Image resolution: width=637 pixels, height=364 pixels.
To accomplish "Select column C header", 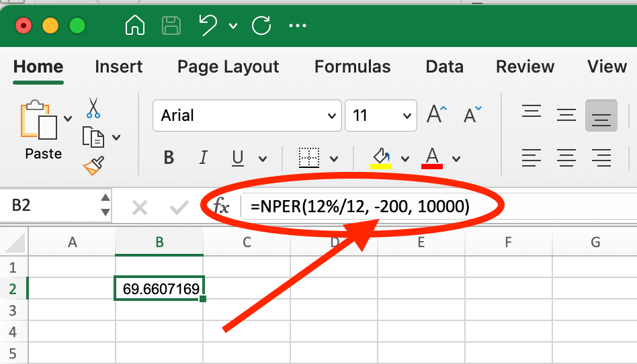I will (247, 242).
